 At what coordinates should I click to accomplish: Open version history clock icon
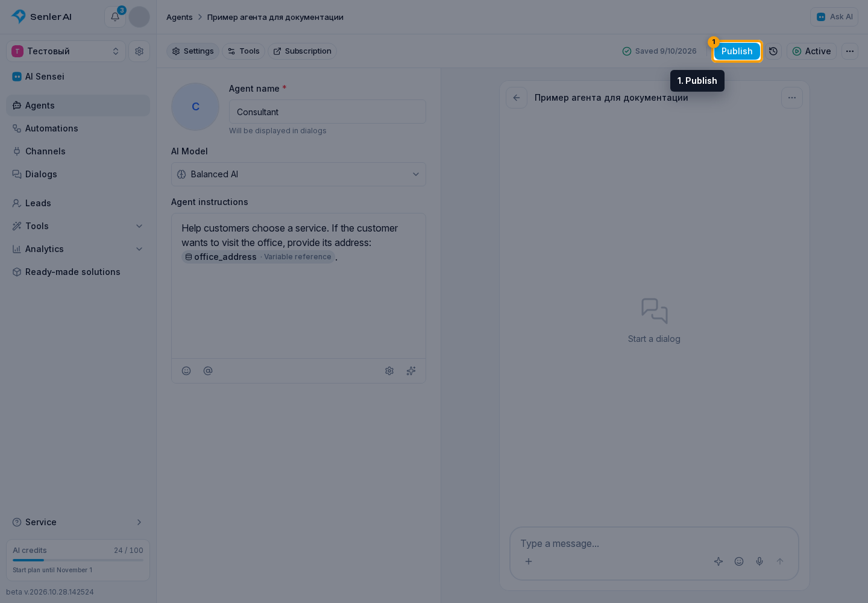pyautogui.click(x=773, y=51)
